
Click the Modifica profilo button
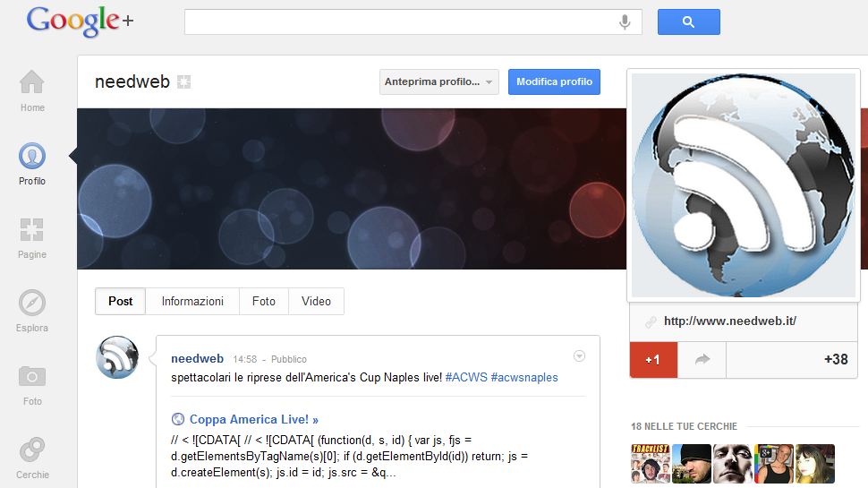click(554, 81)
